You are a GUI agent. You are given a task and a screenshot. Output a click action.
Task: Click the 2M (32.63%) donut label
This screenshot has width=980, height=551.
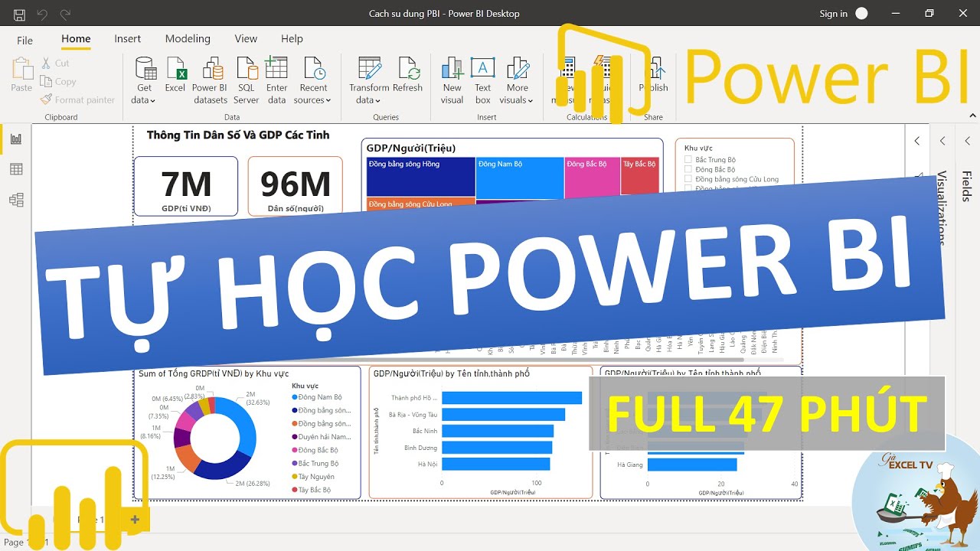tap(257, 398)
